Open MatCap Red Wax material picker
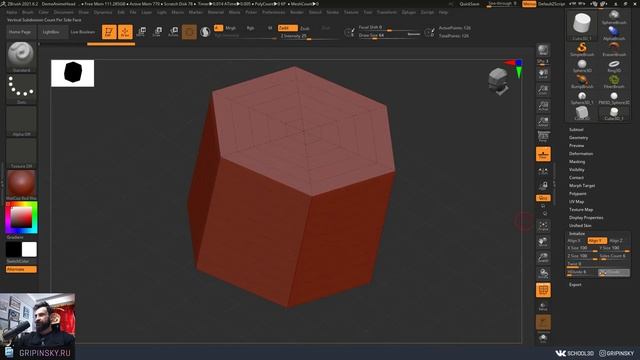The image size is (640, 360). pyautogui.click(x=21, y=184)
